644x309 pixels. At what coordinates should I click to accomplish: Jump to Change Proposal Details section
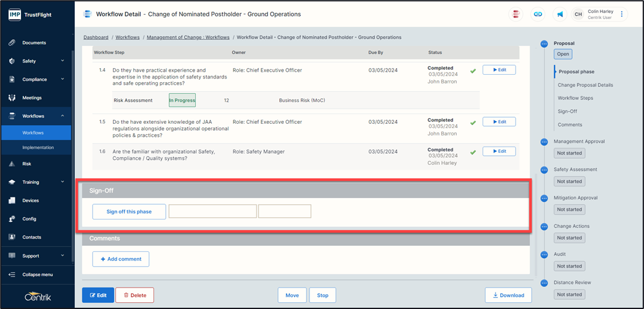point(585,85)
